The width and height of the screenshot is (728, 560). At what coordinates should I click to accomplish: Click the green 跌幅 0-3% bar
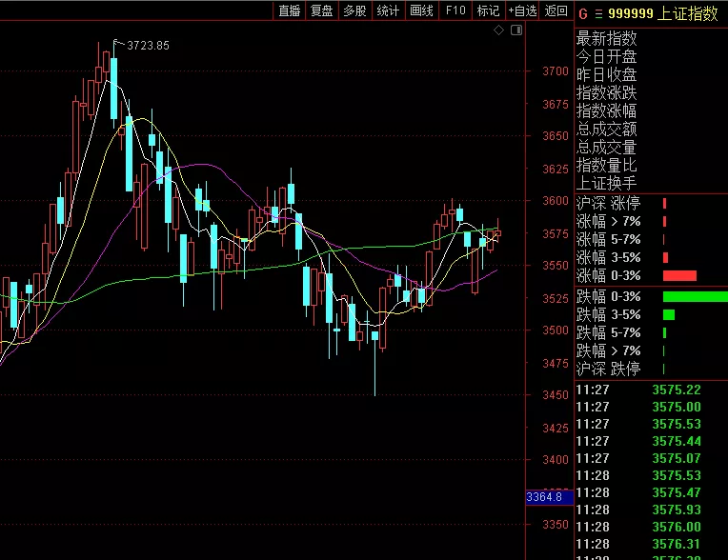tap(696, 297)
